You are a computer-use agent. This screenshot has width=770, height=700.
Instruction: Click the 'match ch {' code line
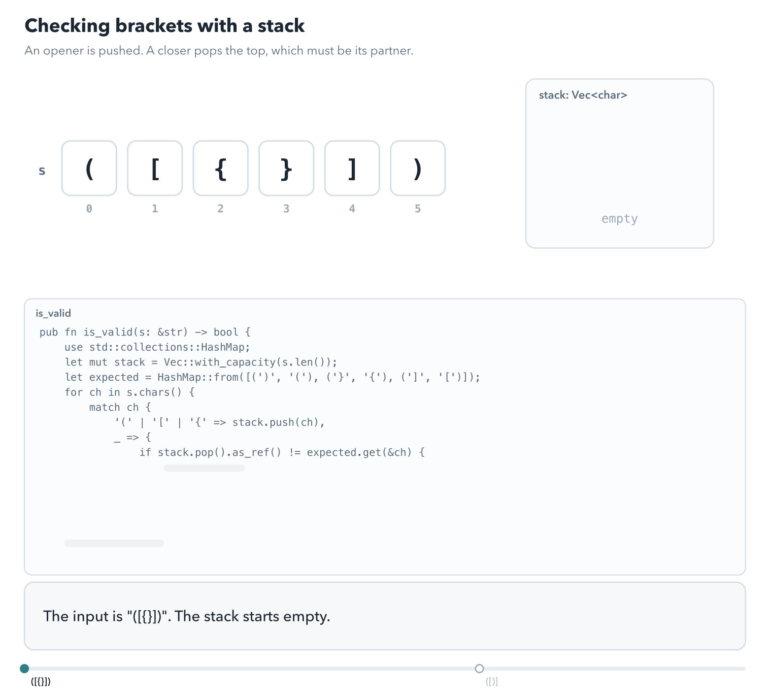coord(120,407)
